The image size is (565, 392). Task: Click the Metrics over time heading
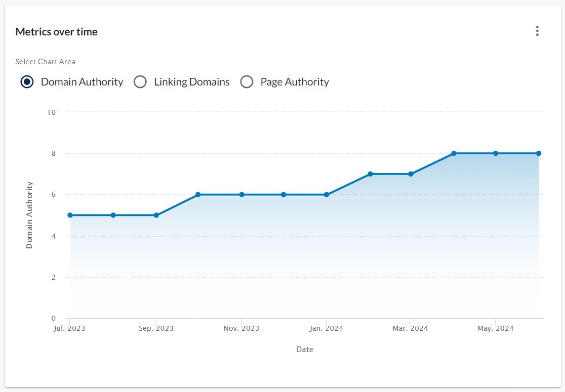point(56,31)
